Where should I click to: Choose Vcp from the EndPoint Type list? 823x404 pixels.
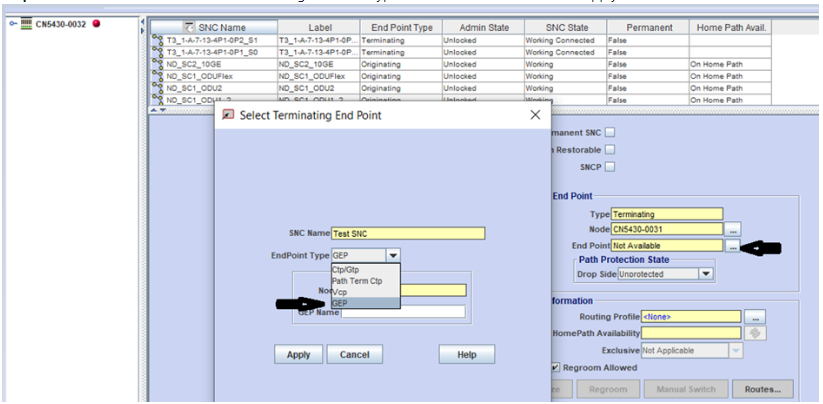pyautogui.click(x=366, y=292)
